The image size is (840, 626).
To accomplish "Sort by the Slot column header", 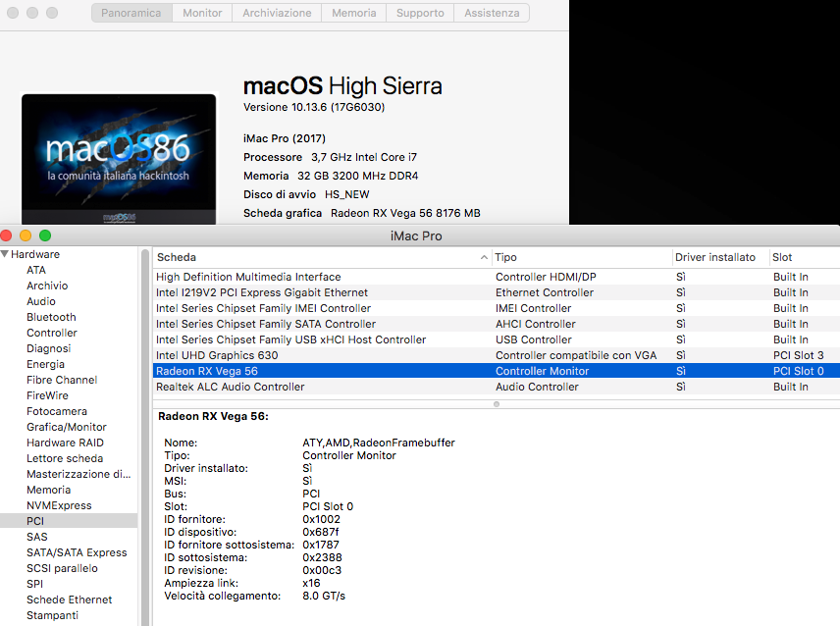I will [x=805, y=258].
